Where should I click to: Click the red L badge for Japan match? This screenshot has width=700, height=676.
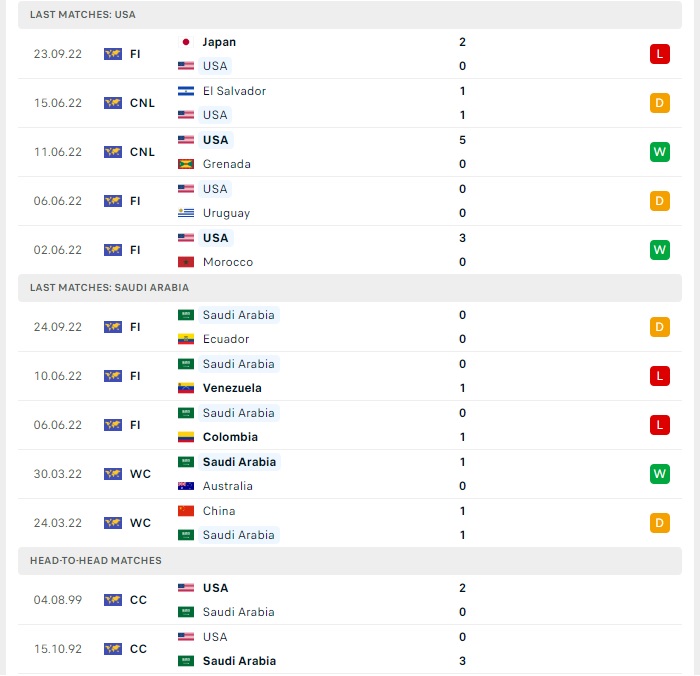659,54
